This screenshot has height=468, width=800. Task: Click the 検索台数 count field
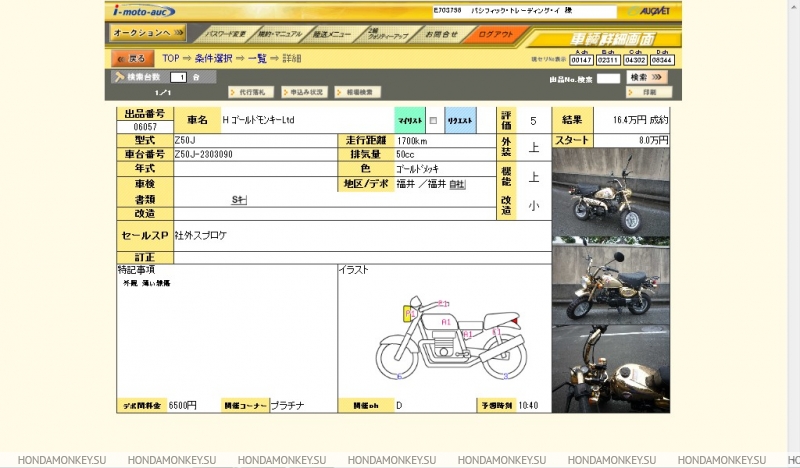click(179, 77)
